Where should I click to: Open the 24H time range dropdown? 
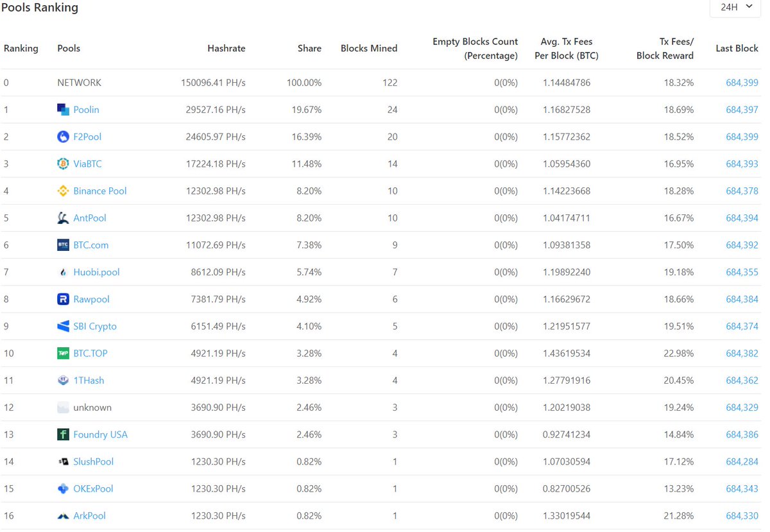tap(735, 7)
